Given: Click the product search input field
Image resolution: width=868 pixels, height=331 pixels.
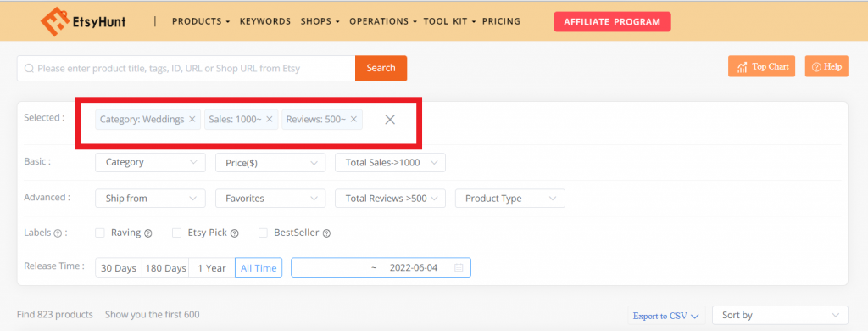Looking at the screenshot, I should (x=186, y=68).
